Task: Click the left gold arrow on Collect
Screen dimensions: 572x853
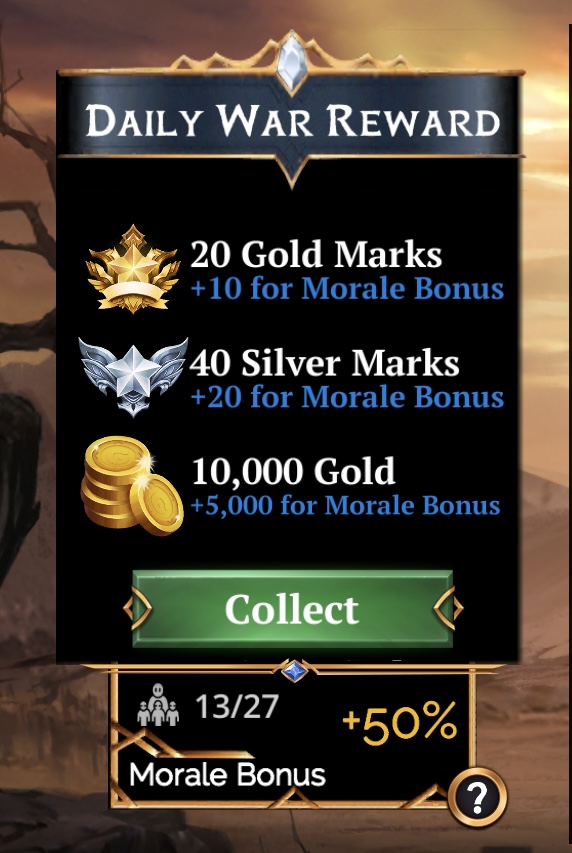Action: 137,608
